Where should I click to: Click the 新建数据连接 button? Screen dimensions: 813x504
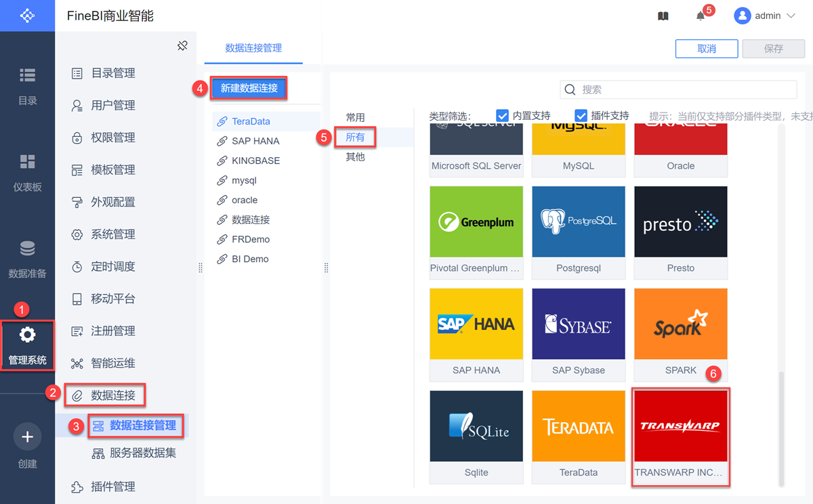[249, 88]
